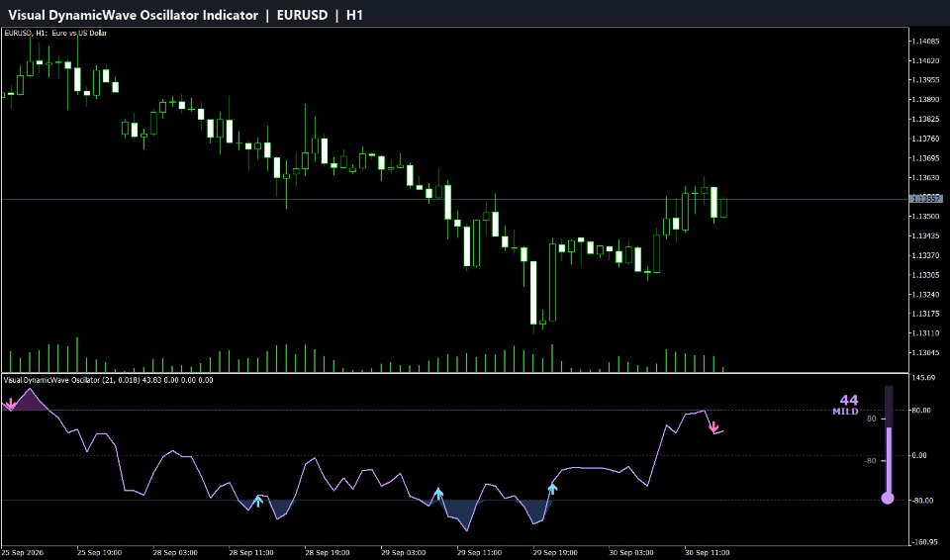
Task: Click the '28 Sep 03:00' time label
Action: [x=175, y=552]
